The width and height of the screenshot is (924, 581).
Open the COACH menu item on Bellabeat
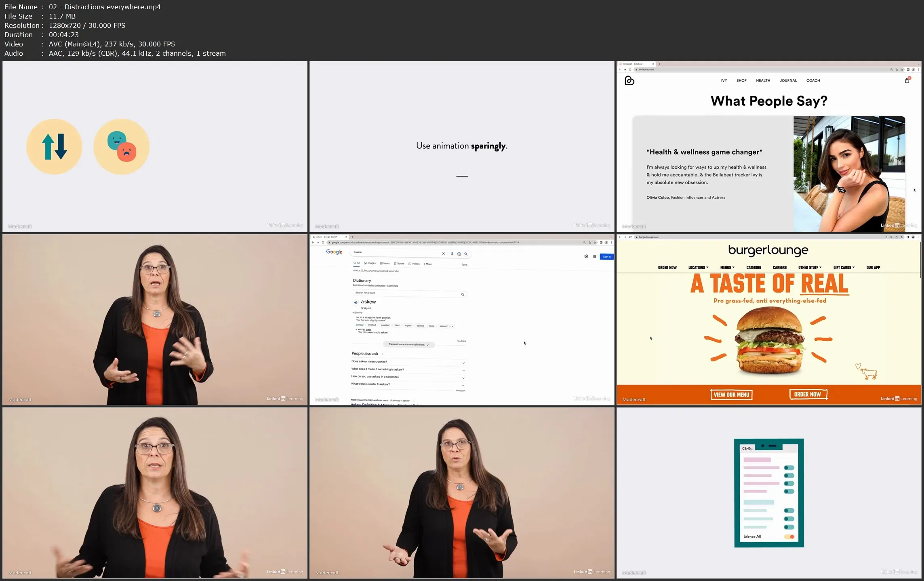(813, 80)
